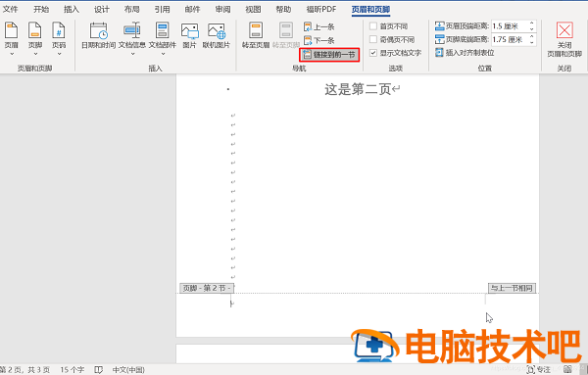Screen dimensions: 588x375
Task: Switch to the 设计 tab
Action: coord(102,10)
